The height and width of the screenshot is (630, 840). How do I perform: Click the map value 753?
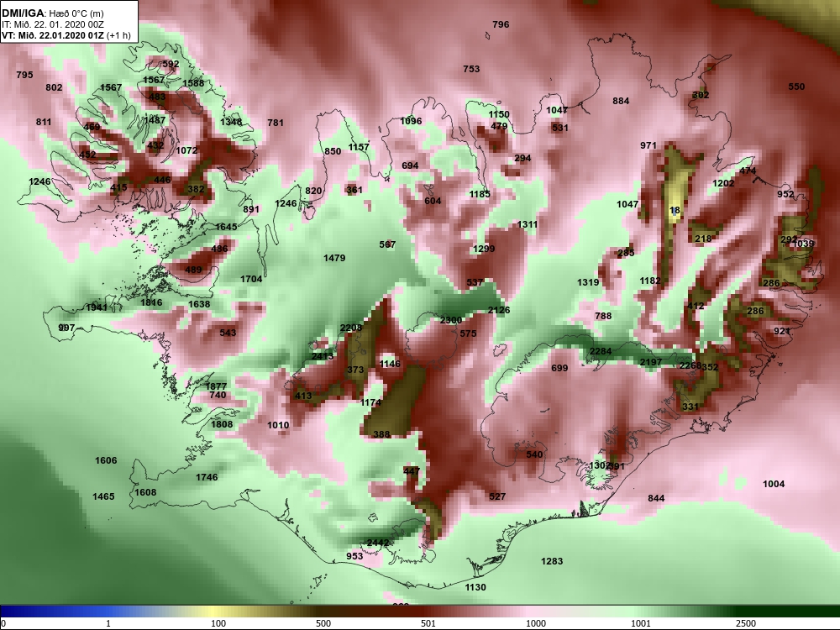point(471,69)
